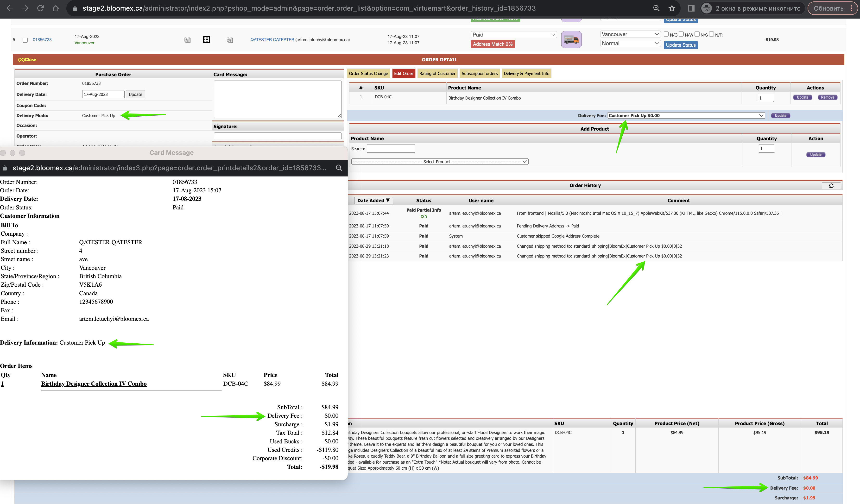The height and width of the screenshot is (504, 860).
Task: Refresh the Order History panel
Action: [831, 186]
